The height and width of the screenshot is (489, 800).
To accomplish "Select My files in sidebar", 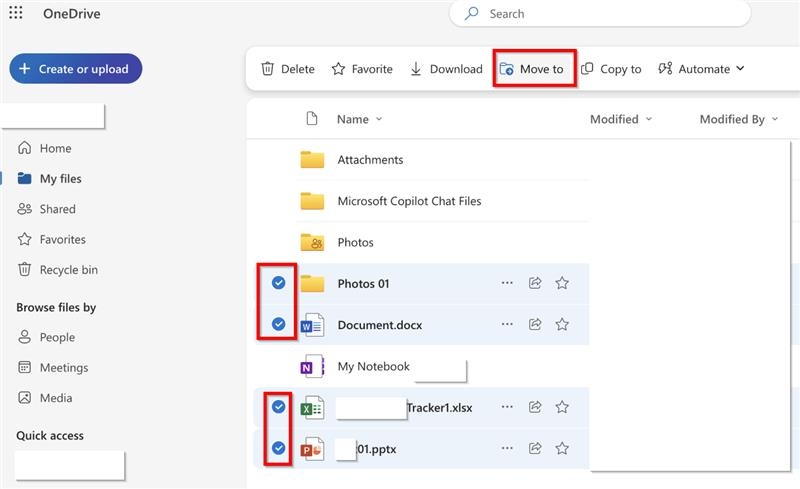I will coord(49,178).
